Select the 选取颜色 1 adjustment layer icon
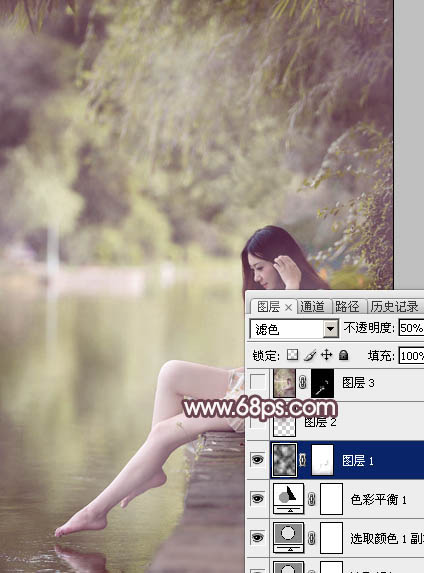Viewport: 424px width, 573px height. [x=288, y=537]
